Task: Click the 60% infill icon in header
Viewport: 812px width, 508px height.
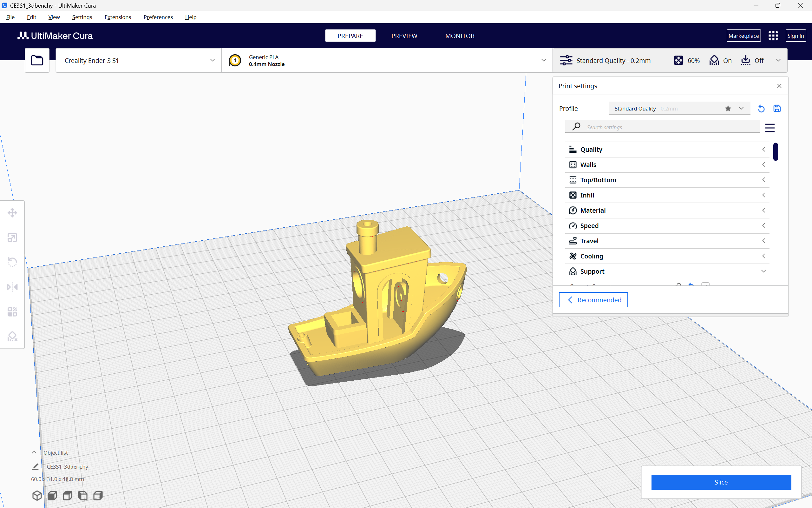Action: click(x=678, y=60)
